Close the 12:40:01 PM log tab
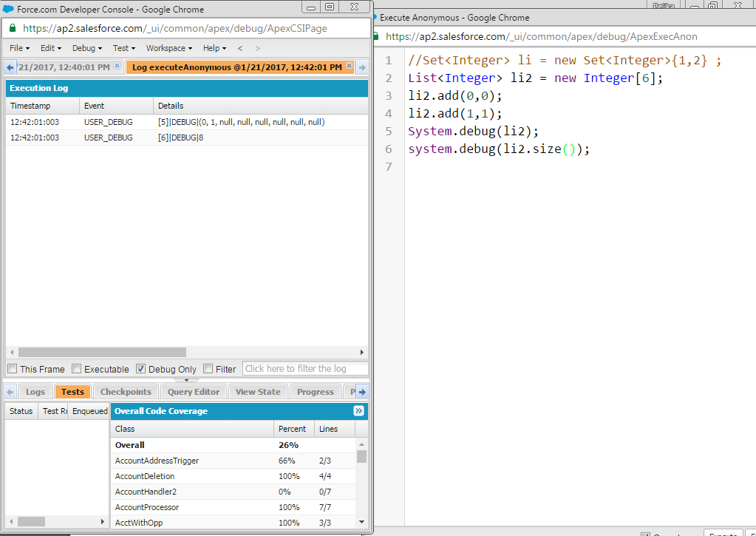The image size is (756, 536). point(117,67)
